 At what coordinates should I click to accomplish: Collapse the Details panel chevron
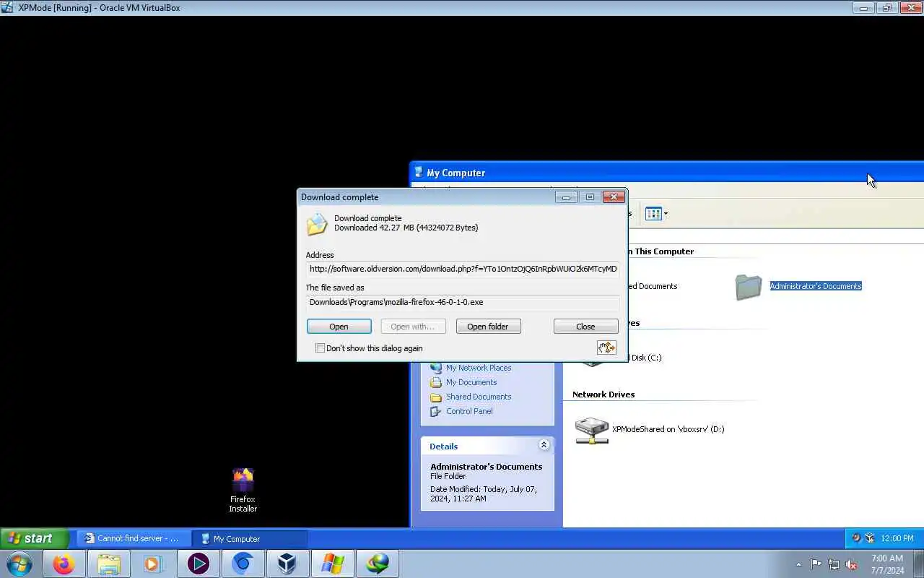click(x=544, y=445)
